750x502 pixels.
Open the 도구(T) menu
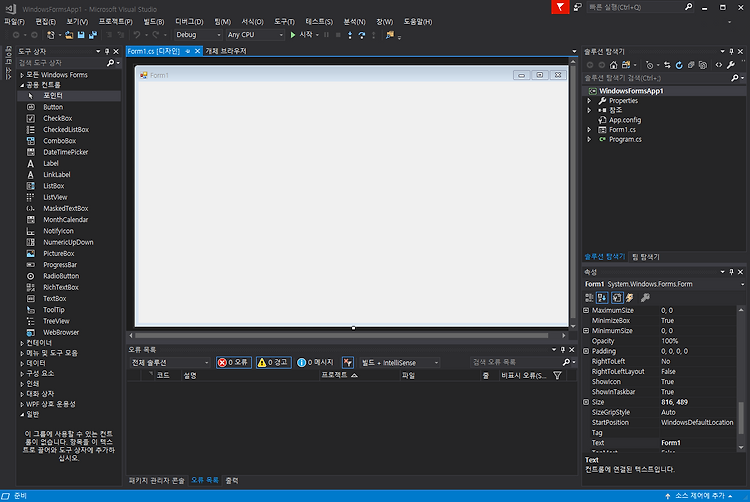coord(284,22)
